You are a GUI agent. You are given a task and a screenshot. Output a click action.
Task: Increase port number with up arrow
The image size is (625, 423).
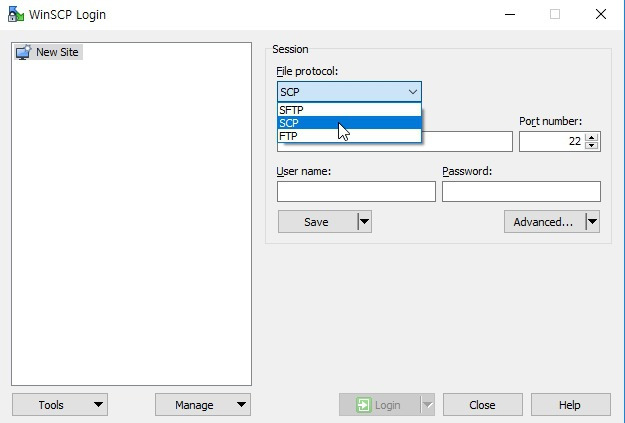592,138
